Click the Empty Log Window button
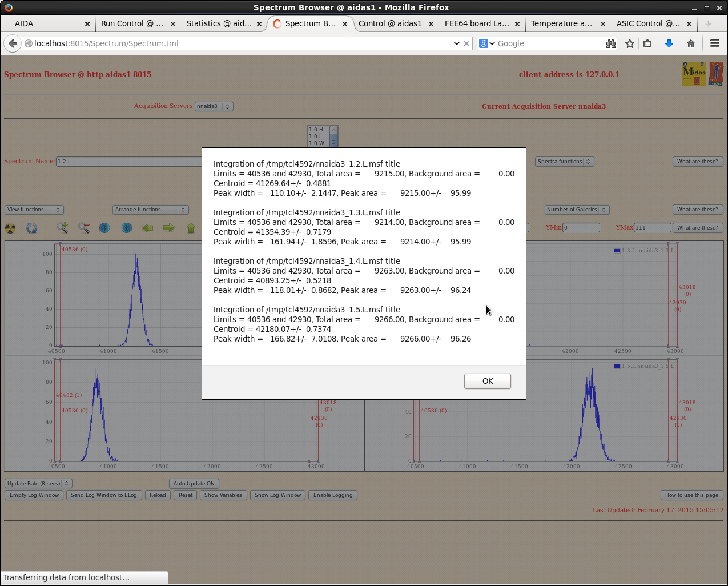 tap(34, 495)
